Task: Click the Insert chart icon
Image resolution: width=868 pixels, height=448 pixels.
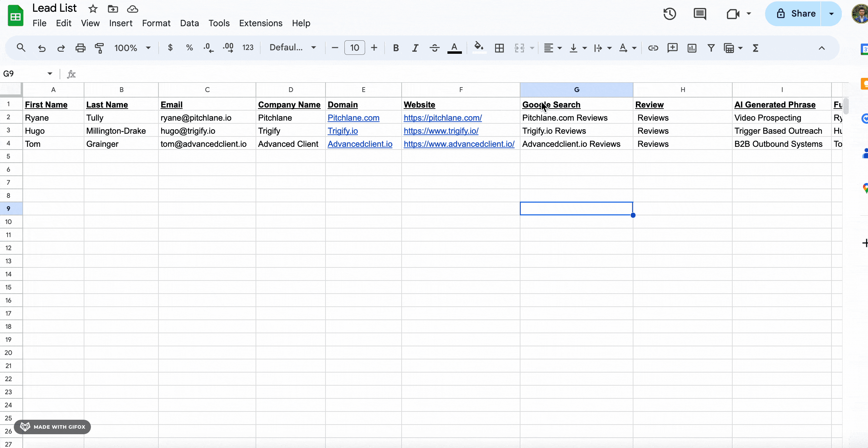Action: (x=692, y=48)
